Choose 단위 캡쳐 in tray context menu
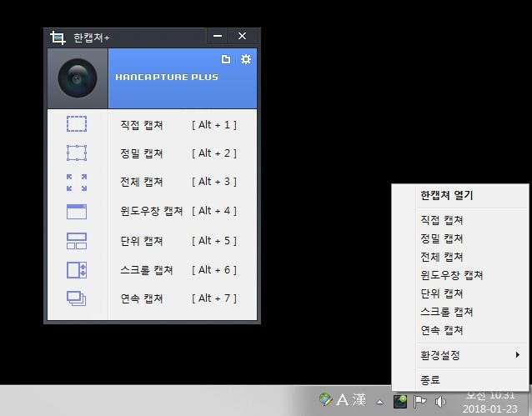Screen dimensions: 532x416 pos(442,293)
